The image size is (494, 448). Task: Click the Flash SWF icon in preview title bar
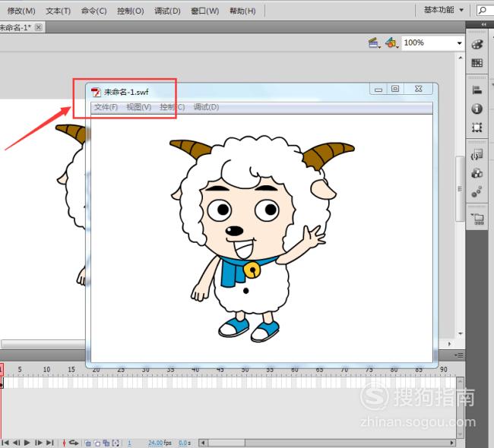pyautogui.click(x=96, y=92)
